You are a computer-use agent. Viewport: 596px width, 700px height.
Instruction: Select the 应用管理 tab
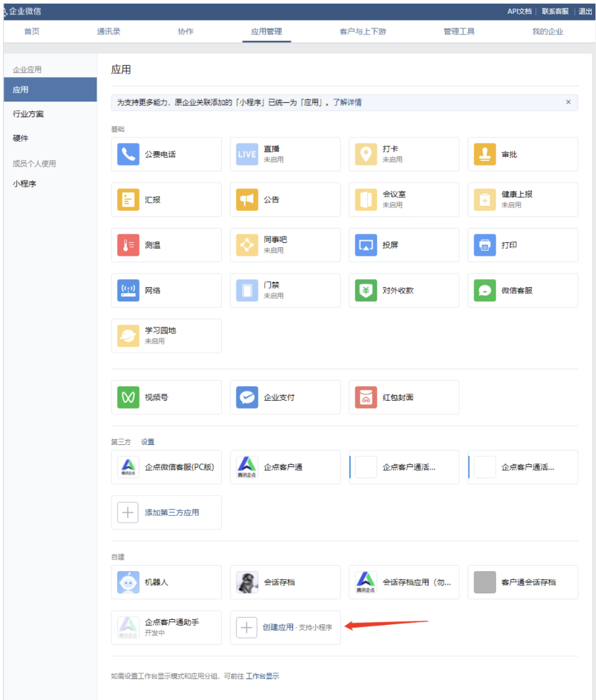tap(267, 31)
